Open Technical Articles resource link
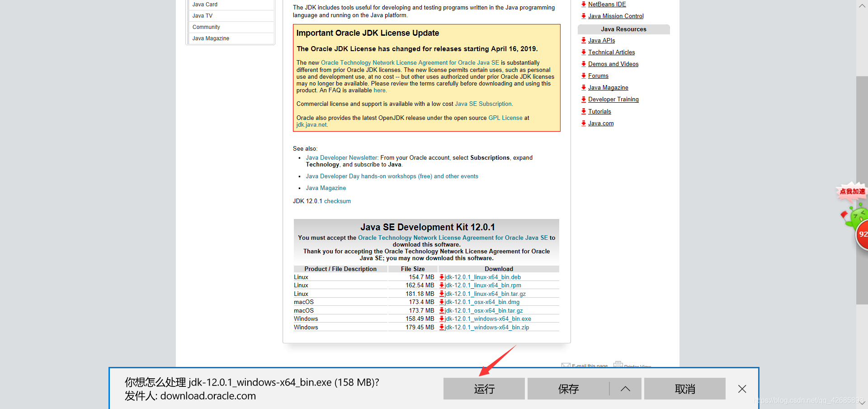 pos(612,52)
